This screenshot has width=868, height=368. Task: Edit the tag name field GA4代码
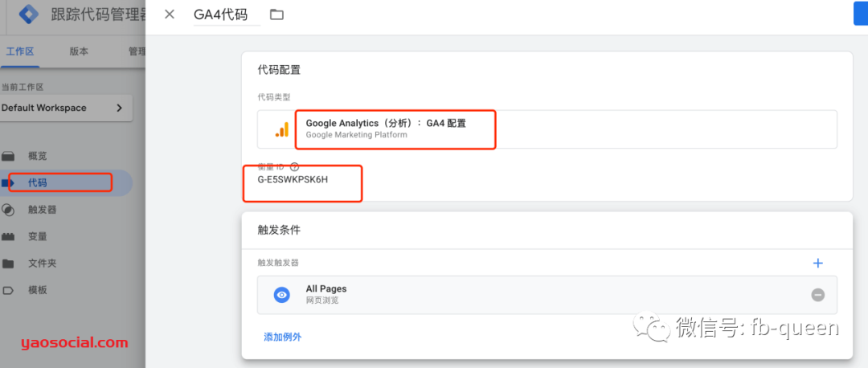click(227, 15)
